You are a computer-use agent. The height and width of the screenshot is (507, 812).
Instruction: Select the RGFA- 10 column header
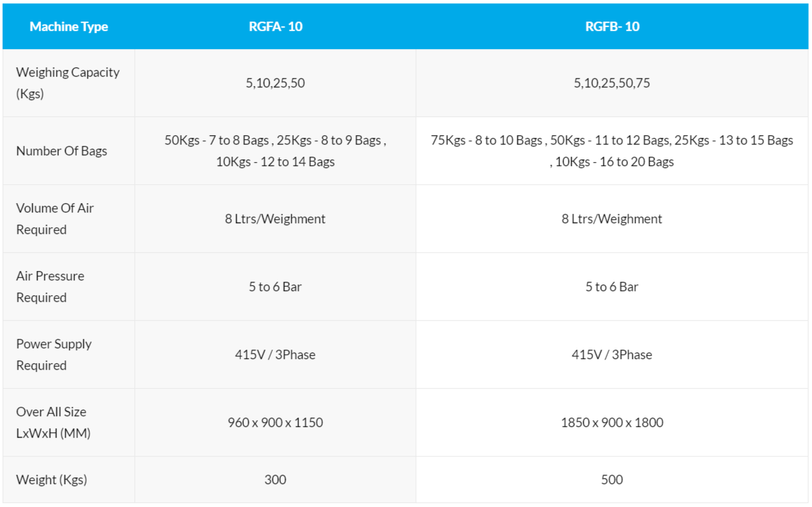coord(275,27)
